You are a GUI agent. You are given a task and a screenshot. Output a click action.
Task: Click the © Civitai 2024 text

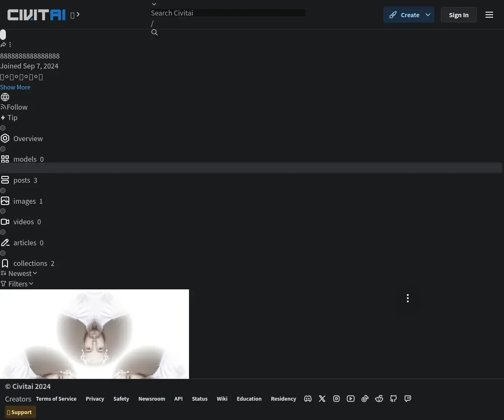(x=28, y=386)
